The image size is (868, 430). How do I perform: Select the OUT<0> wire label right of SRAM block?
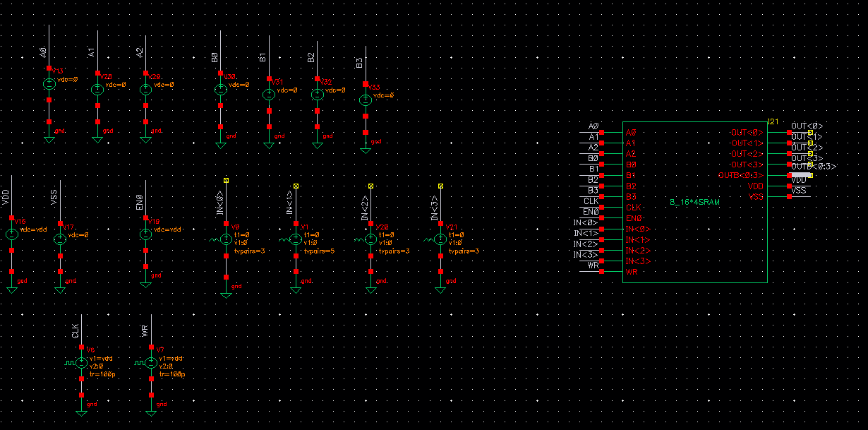pos(807,126)
